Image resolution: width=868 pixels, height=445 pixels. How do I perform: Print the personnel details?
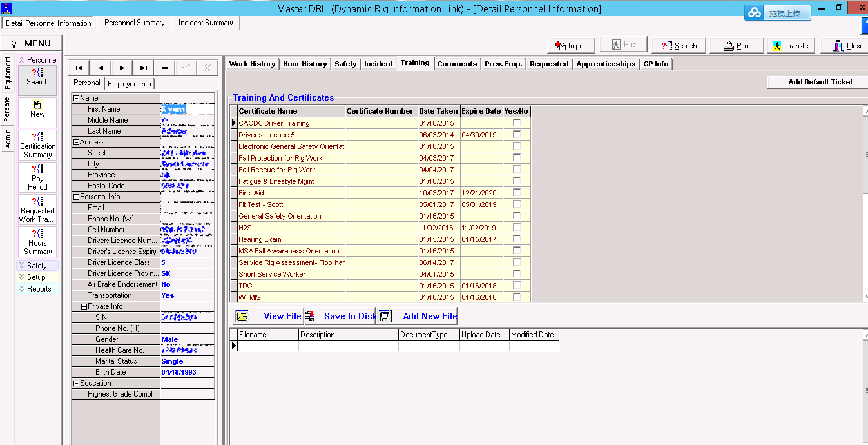737,45
